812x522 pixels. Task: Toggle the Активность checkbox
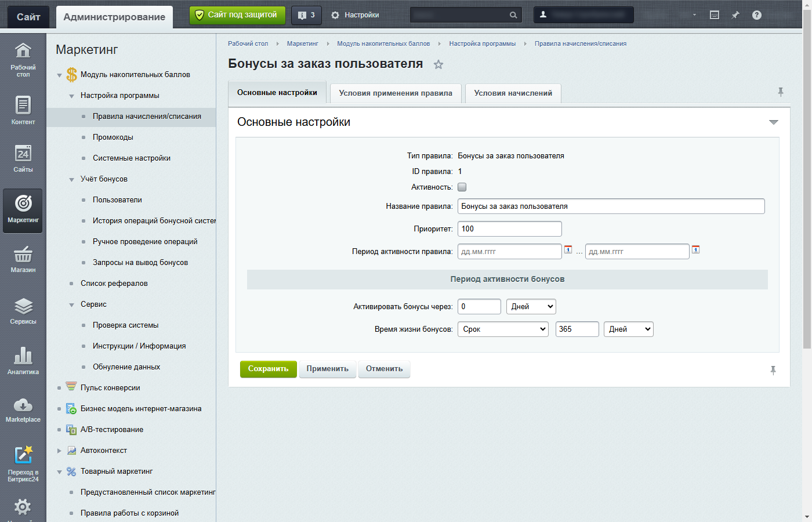pyautogui.click(x=462, y=187)
